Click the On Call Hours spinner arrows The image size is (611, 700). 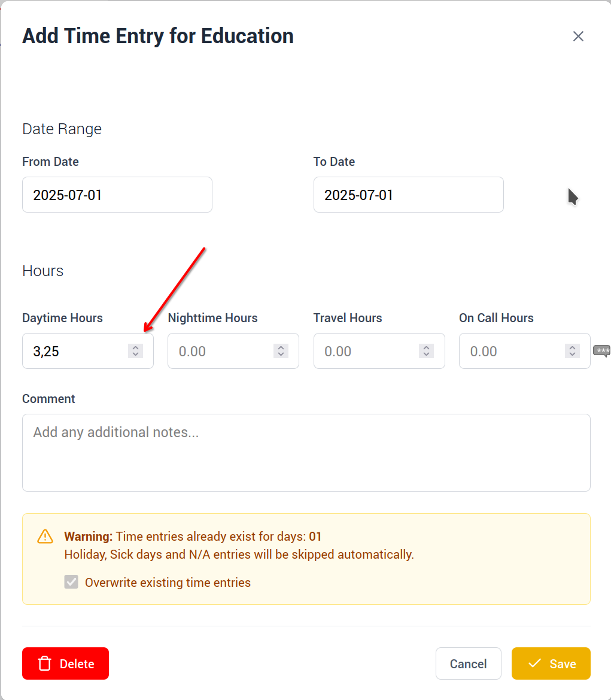point(572,351)
